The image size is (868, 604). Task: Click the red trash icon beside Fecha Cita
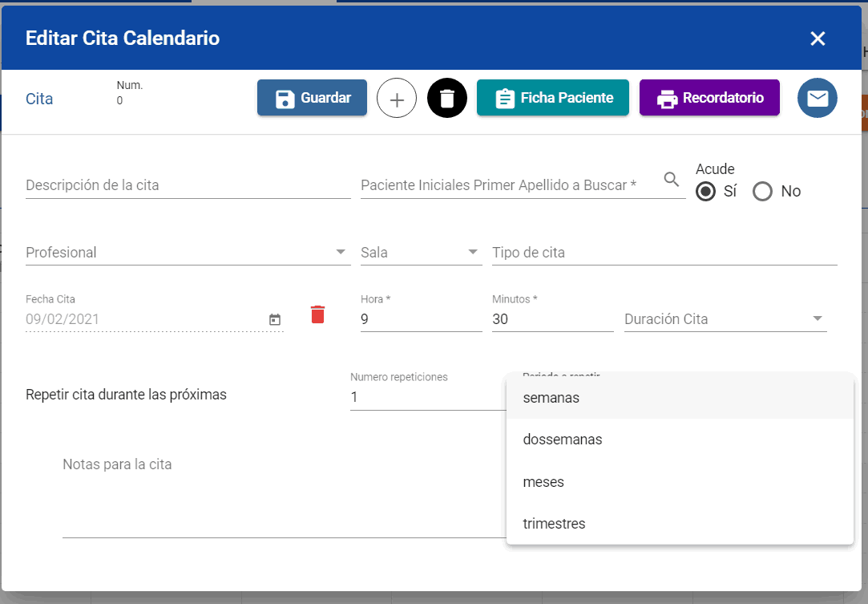[317, 314]
